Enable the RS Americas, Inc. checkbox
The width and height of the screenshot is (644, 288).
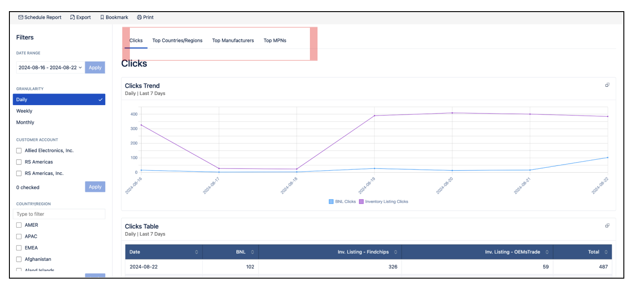19,174
